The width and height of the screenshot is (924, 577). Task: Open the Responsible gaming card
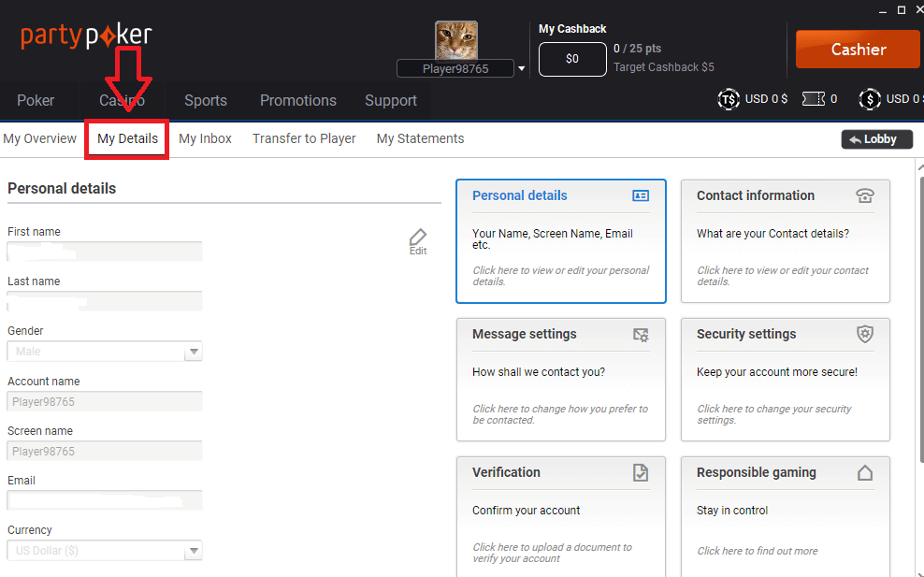point(785,516)
